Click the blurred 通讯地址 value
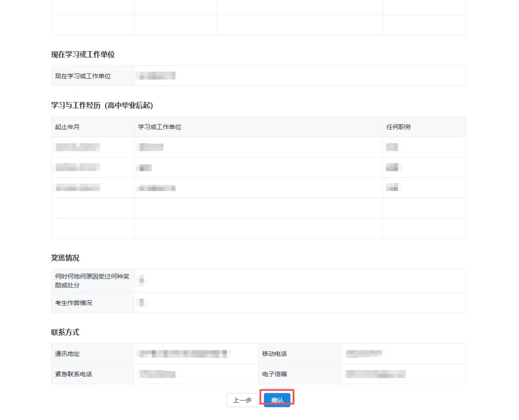This screenshot has height=420, width=519. tap(184, 354)
